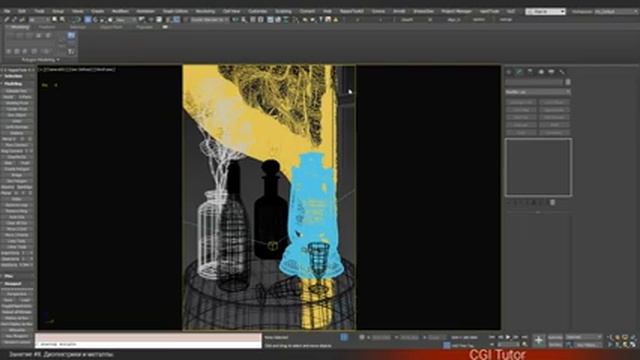
Task: Open the Edit menu
Action: (x=22, y=11)
